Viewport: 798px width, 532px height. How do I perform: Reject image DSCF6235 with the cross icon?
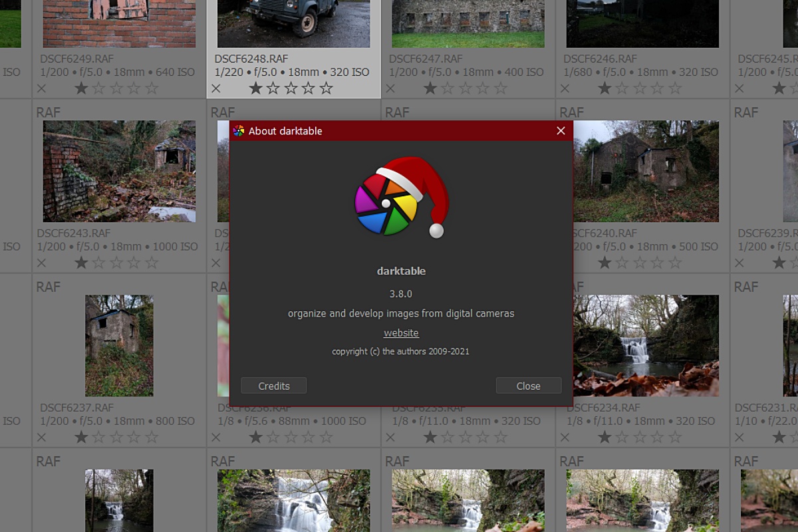tap(390, 437)
